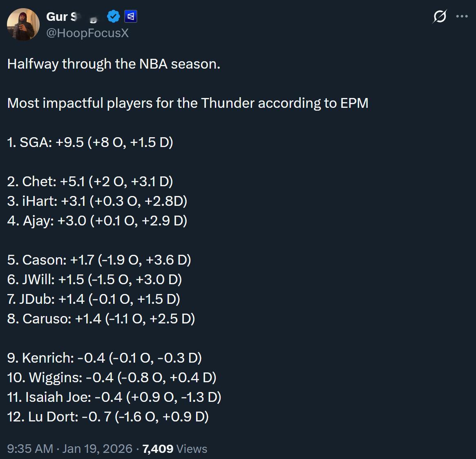Viewport: 476px width, 459px height.
Task: Open the author's profile picture
Action: click(23, 25)
